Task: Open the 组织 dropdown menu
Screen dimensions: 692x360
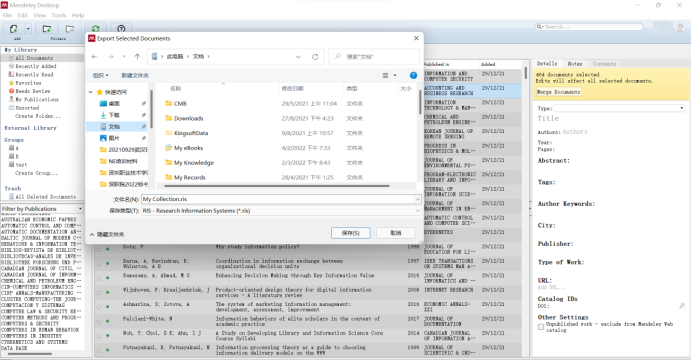Action: click(x=101, y=75)
